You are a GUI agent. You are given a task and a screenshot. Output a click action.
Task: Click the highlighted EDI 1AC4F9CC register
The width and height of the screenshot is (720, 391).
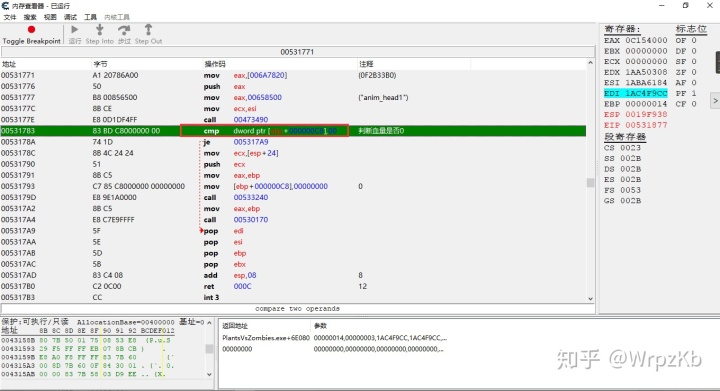tap(636, 93)
